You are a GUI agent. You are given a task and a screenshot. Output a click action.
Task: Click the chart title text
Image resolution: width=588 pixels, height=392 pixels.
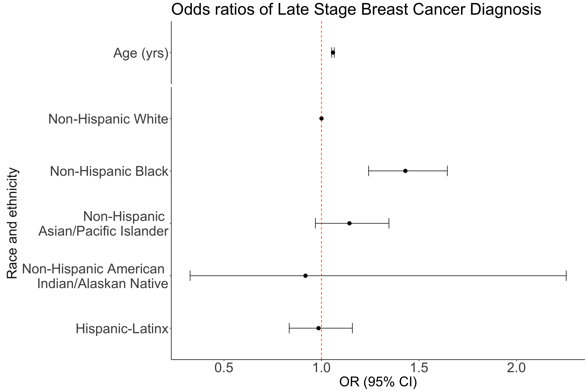coord(356,10)
